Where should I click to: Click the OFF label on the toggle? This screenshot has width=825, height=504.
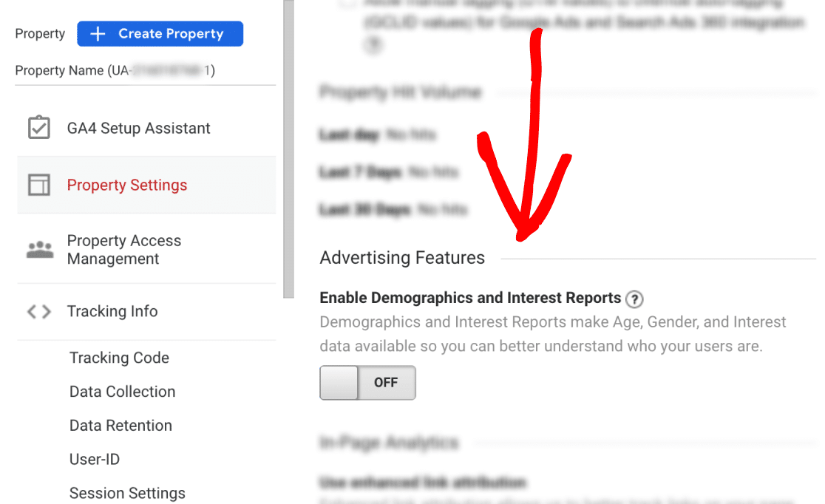(x=386, y=383)
